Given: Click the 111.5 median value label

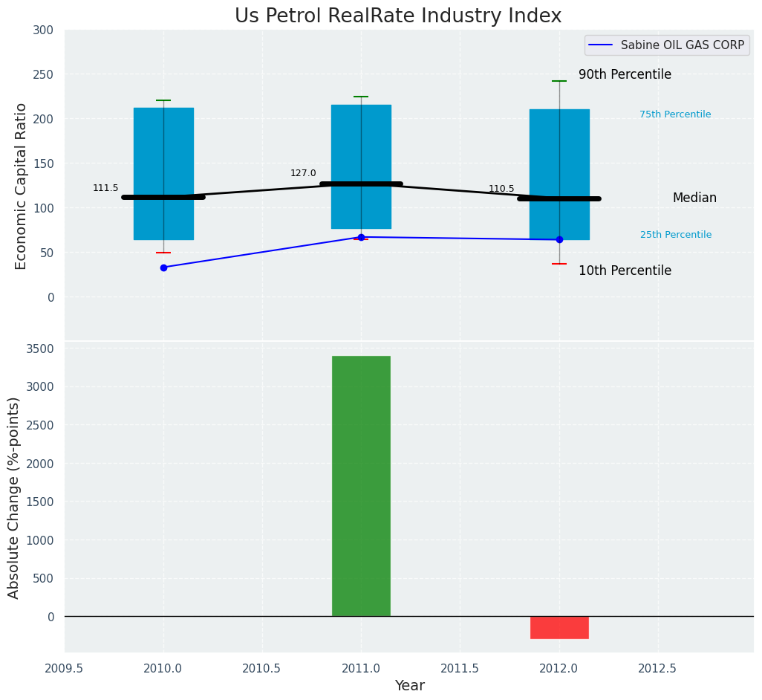Looking at the screenshot, I should point(105,188).
